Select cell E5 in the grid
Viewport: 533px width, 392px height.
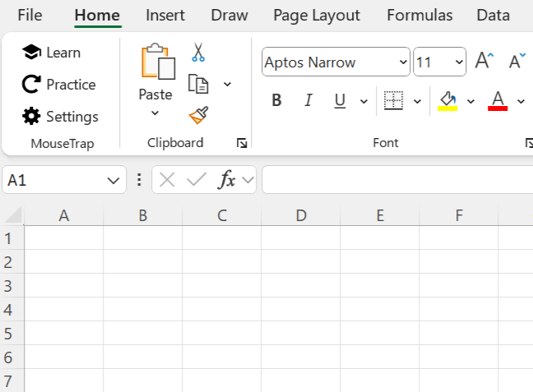point(380,333)
